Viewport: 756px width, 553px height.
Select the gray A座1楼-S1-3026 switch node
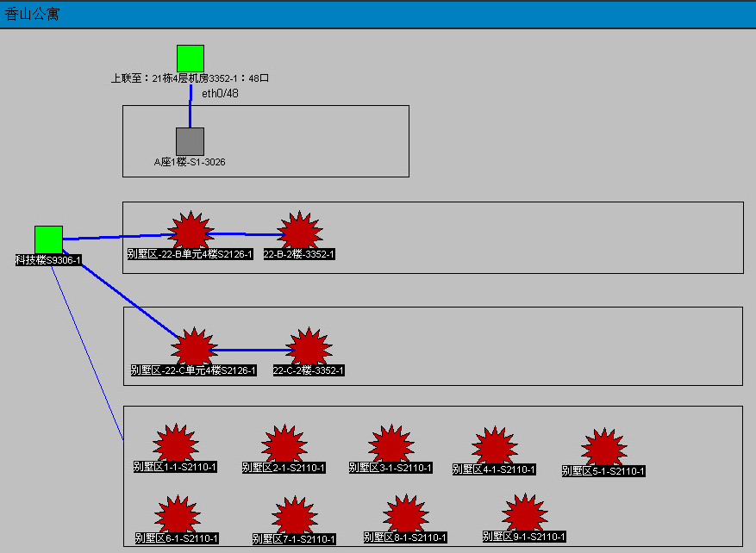pyautogui.click(x=190, y=141)
